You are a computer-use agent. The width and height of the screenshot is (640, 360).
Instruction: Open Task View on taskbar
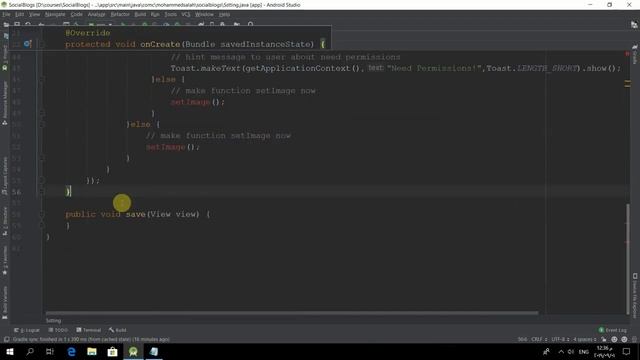(50, 351)
